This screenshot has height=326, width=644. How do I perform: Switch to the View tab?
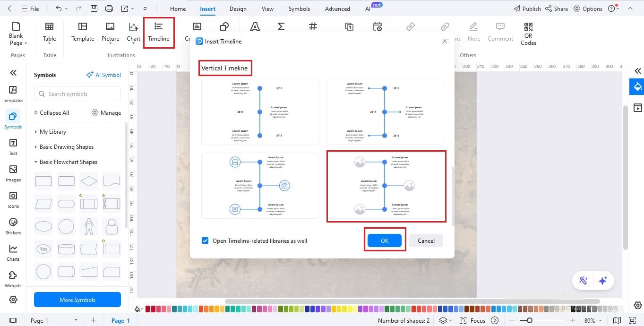[267, 9]
